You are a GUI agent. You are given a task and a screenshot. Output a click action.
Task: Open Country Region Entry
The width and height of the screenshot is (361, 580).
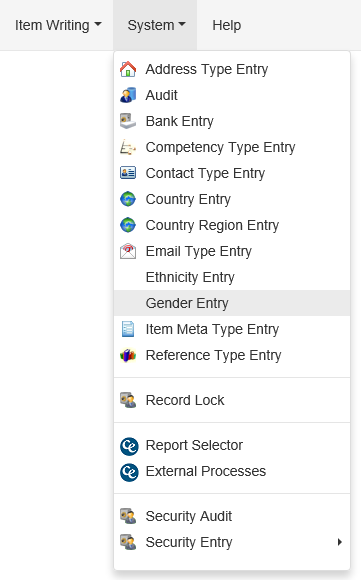point(232,225)
